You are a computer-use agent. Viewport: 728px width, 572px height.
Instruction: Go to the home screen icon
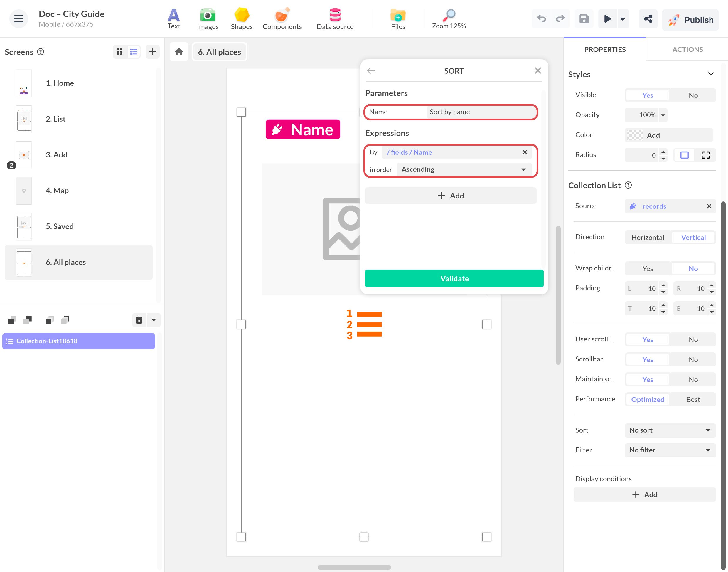(179, 52)
